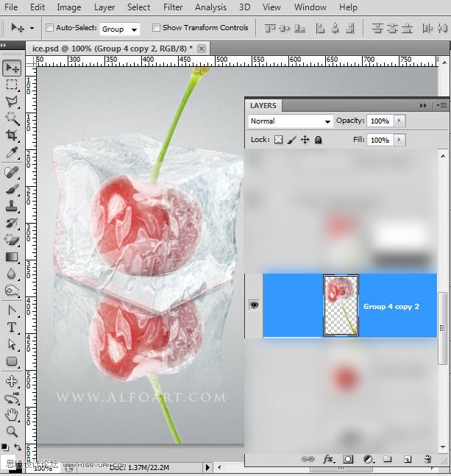The height and width of the screenshot is (476, 451).
Task: Open the Layer menu
Action: click(104, 7)
